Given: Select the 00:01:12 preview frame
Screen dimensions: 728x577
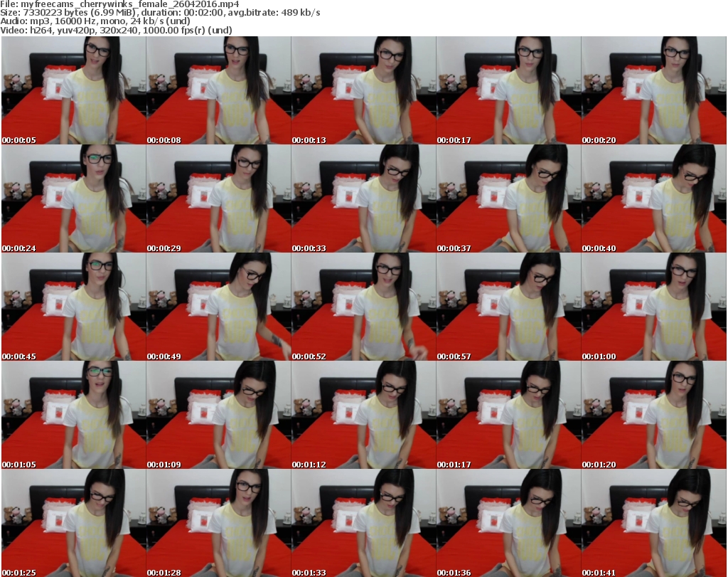Looking at the screenshot, I should point(363,415).
